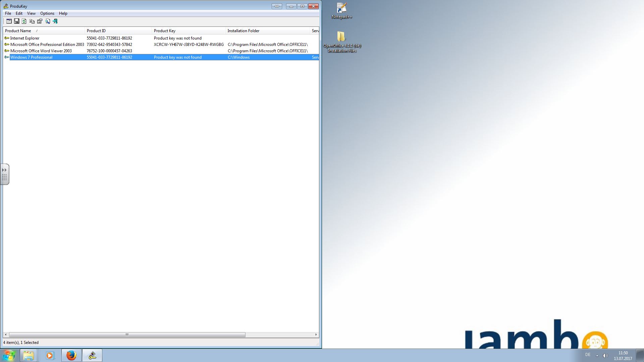Open the Windows Start button

pos(9,355)
